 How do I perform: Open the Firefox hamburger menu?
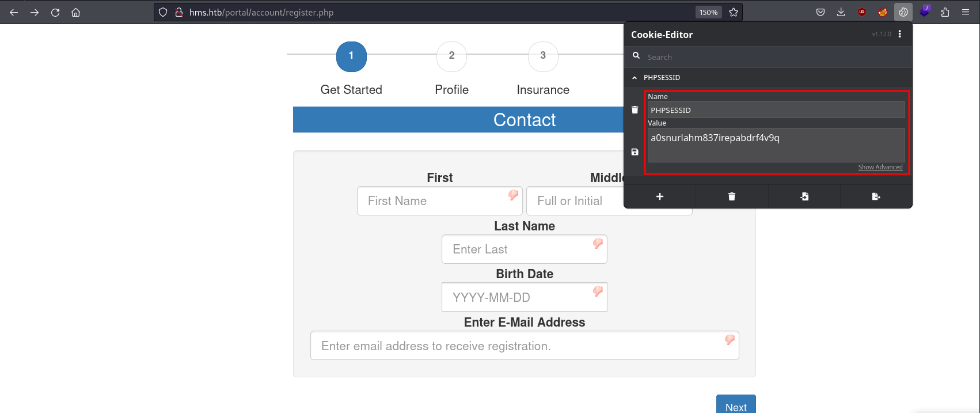[x=966, y=12]
